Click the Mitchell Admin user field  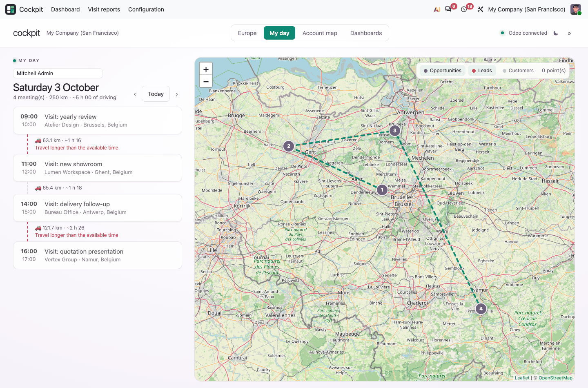click(x=58, y=73)
